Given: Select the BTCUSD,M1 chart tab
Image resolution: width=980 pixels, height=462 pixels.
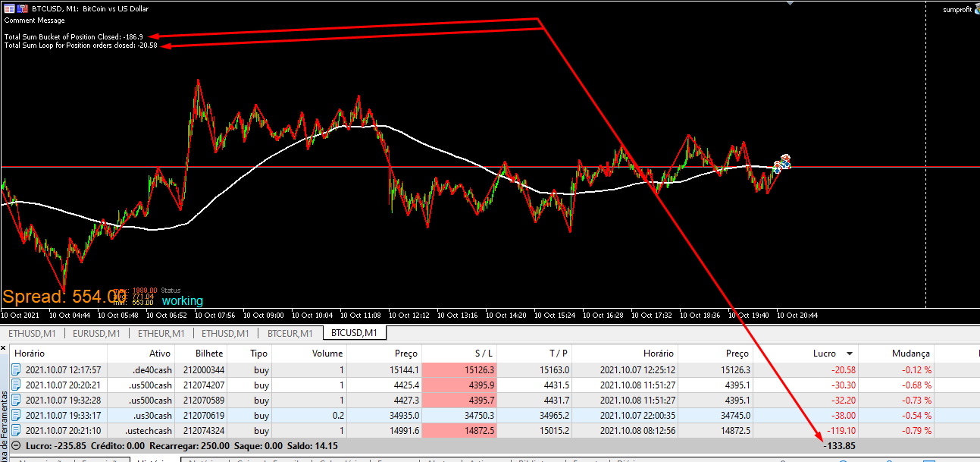Looking at the screenshot, I should pos(355,333).
